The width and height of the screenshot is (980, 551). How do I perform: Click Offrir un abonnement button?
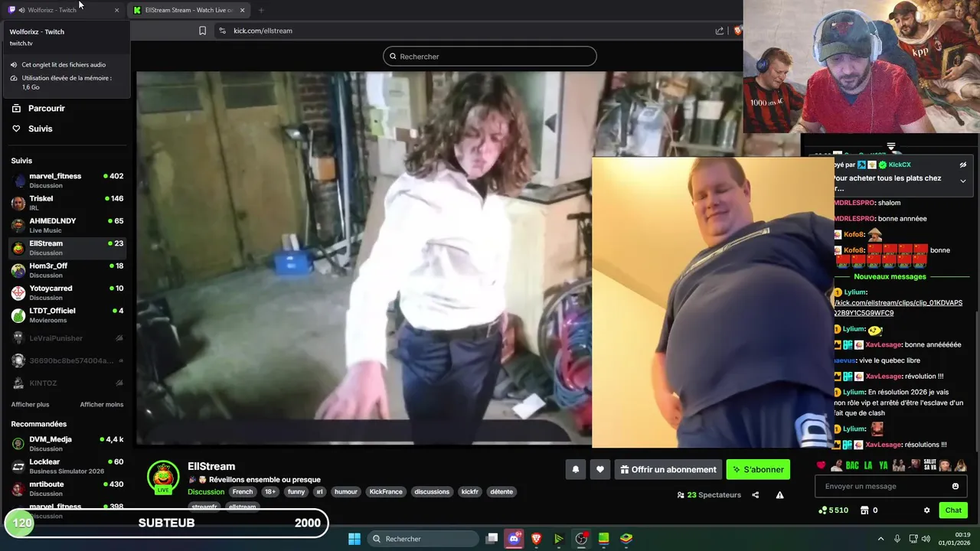coord(668,469)
